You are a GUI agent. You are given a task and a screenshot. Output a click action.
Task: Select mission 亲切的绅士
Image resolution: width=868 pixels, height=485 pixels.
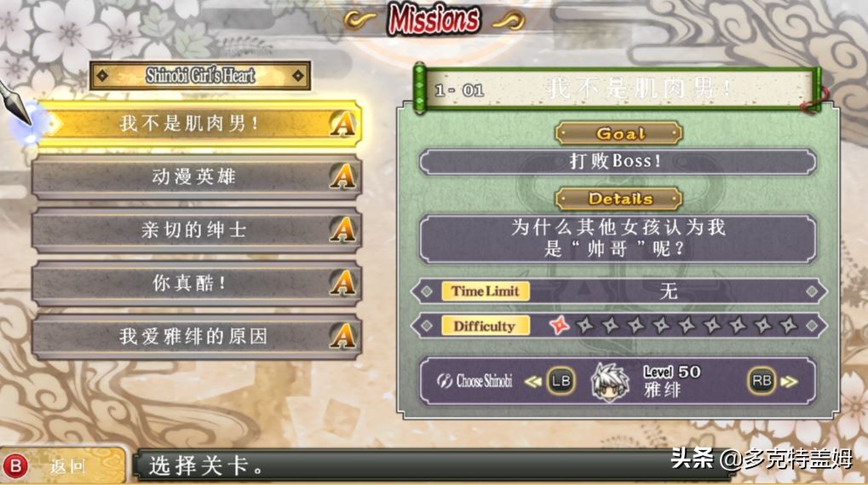click(x=197, y=230)
